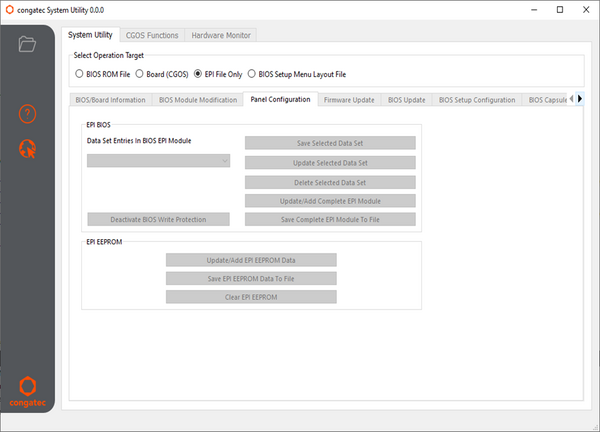Viewport: 600px width, 432px height.
Task: Select EPI File Only radio button
Action: 198,73
